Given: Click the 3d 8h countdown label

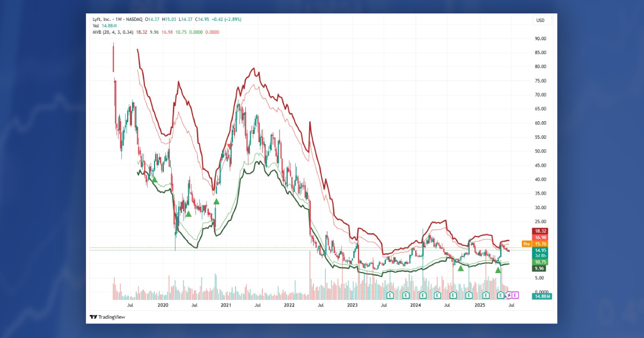Looking at the screenshot, I should click(540, 256).
